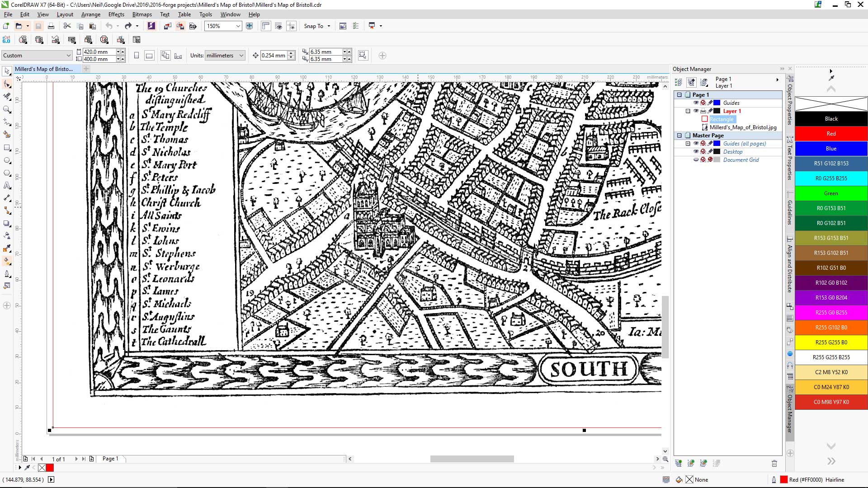Select the Shape tool
This screenshot has height=488, width=868.
[7, 84]
